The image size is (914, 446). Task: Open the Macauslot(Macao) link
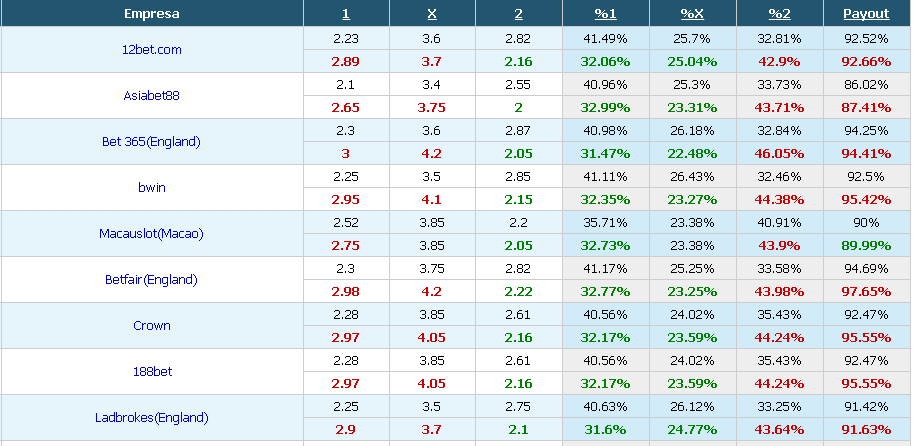point(152,234)
